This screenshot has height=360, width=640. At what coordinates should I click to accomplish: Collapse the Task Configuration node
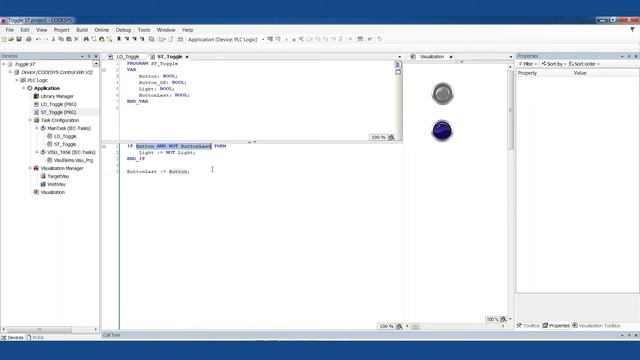pos(30,120)
